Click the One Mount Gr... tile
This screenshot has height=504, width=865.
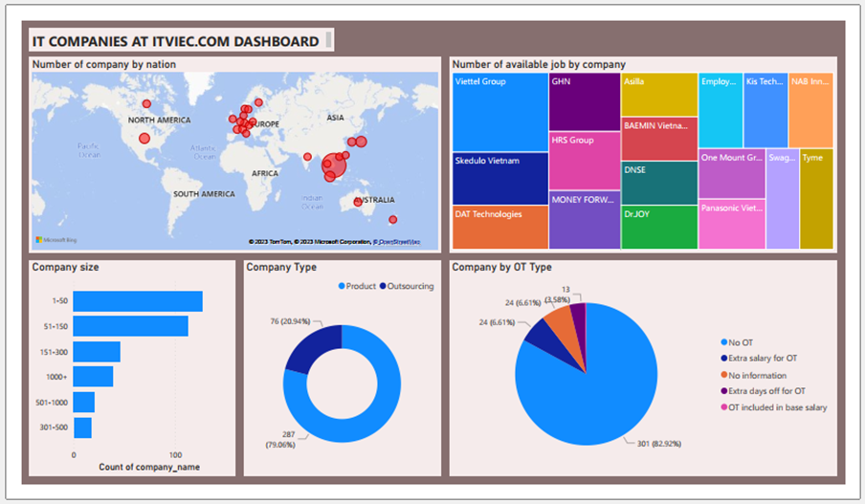(731, 174)
